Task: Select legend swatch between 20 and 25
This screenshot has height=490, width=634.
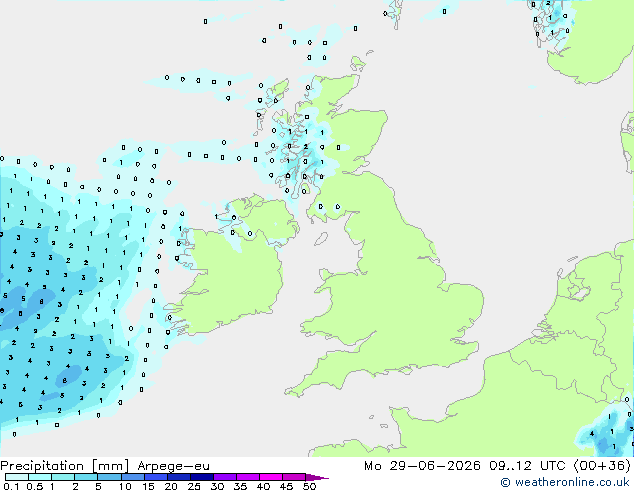Action: click(x=179, y=477)
